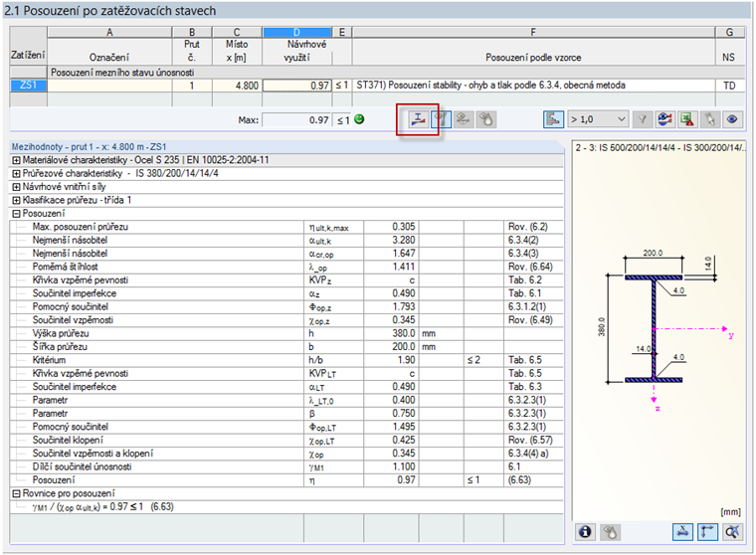The image size is (756, 555).
Task: Click the top toolbar eye-and-drop icon
Action: click(x=486, y=119)
